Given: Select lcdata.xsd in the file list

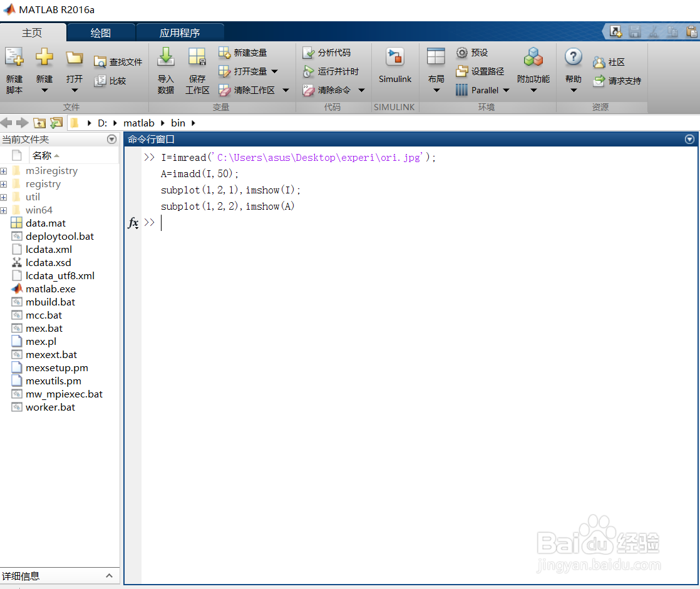Looking at the screenshot, I should [48, 263].
